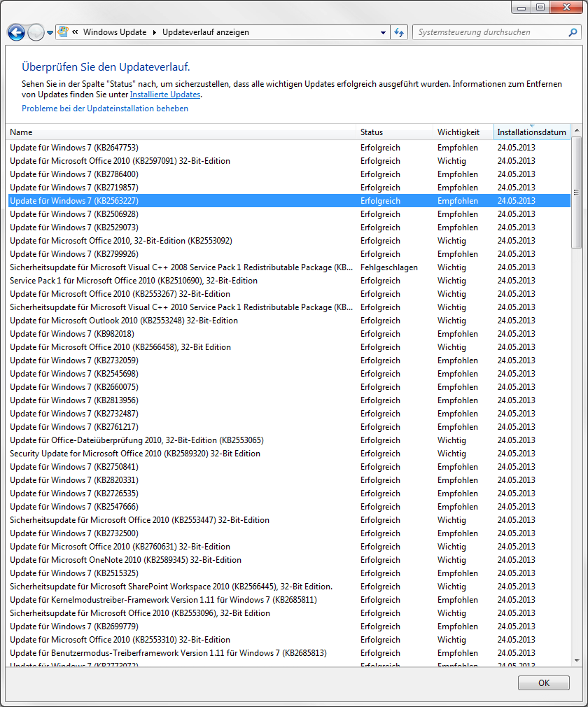Select Update für Windows 7 (KB2719857)

click(290, 188)
